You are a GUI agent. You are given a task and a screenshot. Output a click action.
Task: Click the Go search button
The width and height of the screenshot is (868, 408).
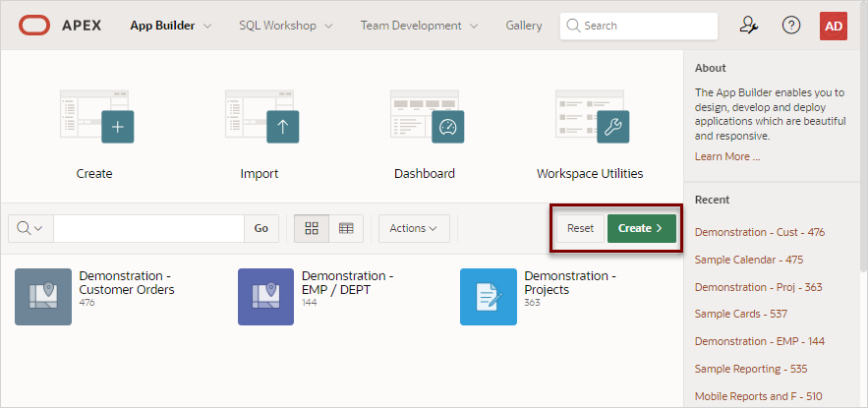coord(260,228)
